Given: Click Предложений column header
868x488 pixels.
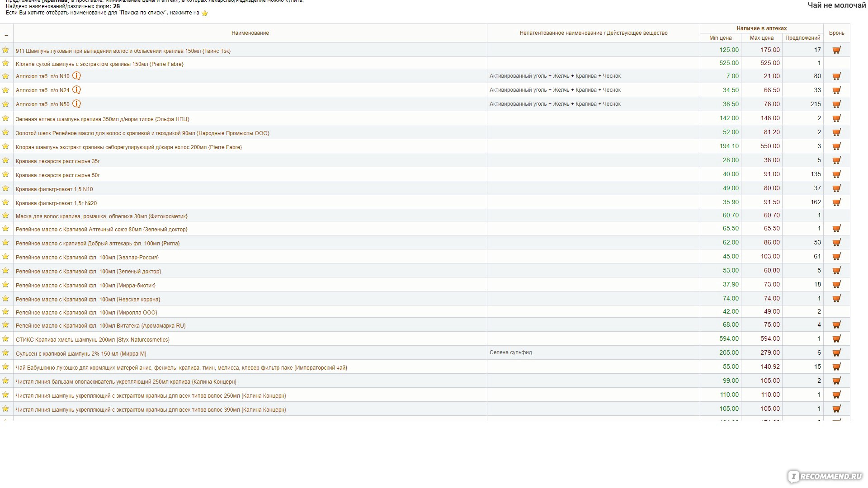Looking at the screenshot, I should (x=802, y=38).
